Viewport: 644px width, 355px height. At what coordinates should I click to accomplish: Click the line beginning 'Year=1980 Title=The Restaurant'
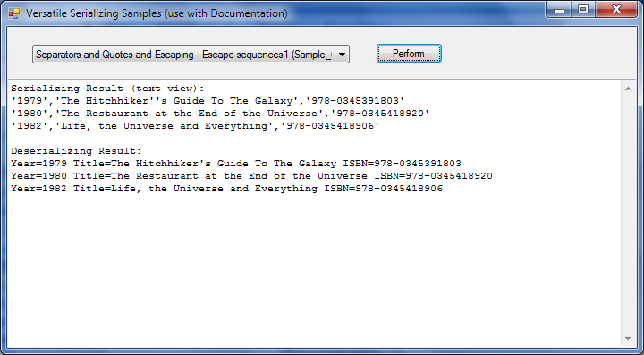point(251,176)
